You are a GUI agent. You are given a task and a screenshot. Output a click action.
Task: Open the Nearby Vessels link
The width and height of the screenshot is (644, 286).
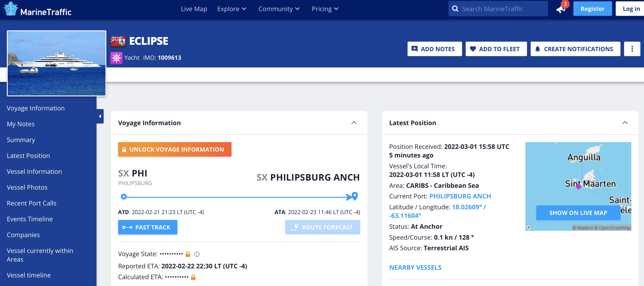pos(415,267)
